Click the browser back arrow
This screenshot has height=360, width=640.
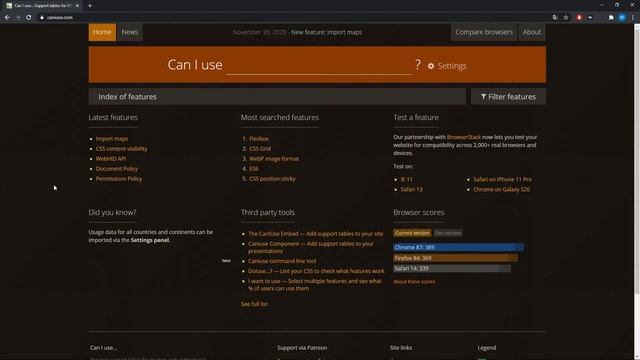tap(7, 18)
